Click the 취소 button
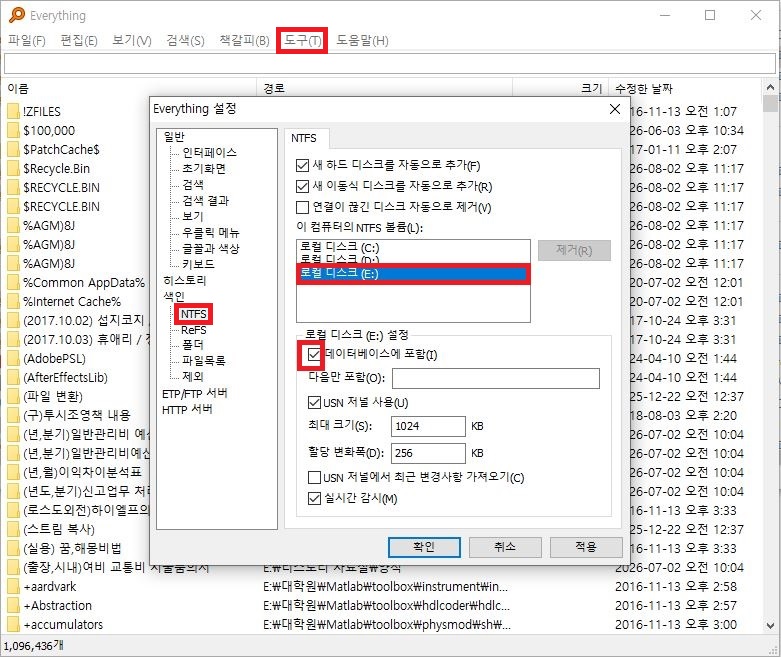 [505, 547]
